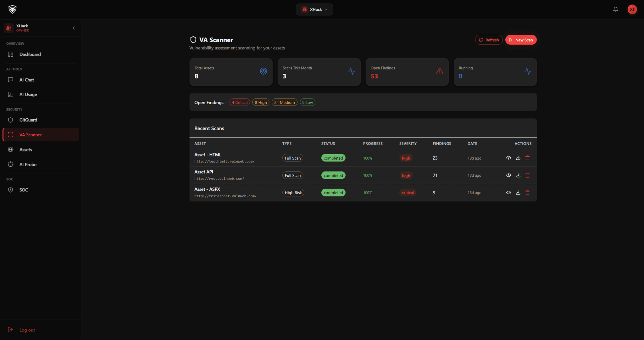Screen dimensions: 644x340
Task: Click the http://testhtml5.vulnweb.com/ URL
Action: (x=224, y=161)
